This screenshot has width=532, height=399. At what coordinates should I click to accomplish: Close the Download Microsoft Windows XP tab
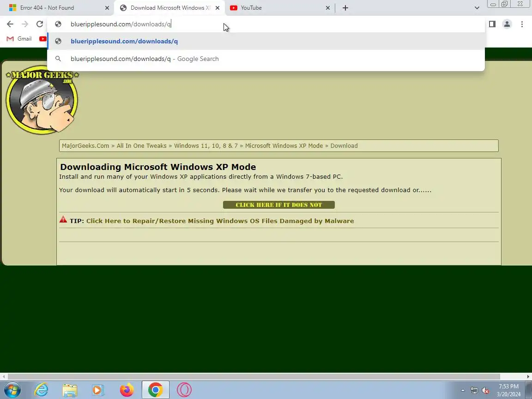[218, 8]
